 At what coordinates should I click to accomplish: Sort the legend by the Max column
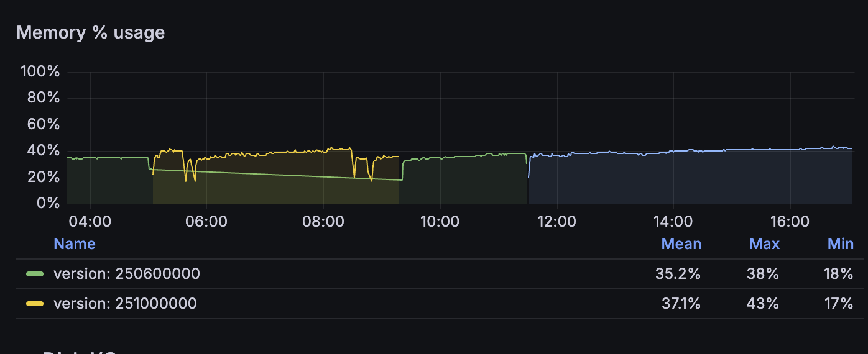point(764,244)
